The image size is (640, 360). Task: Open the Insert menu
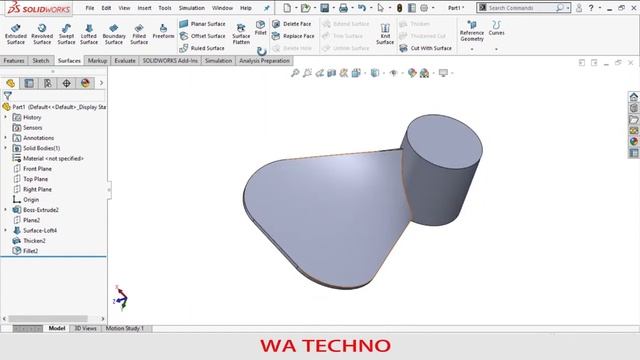pos(144,8)
